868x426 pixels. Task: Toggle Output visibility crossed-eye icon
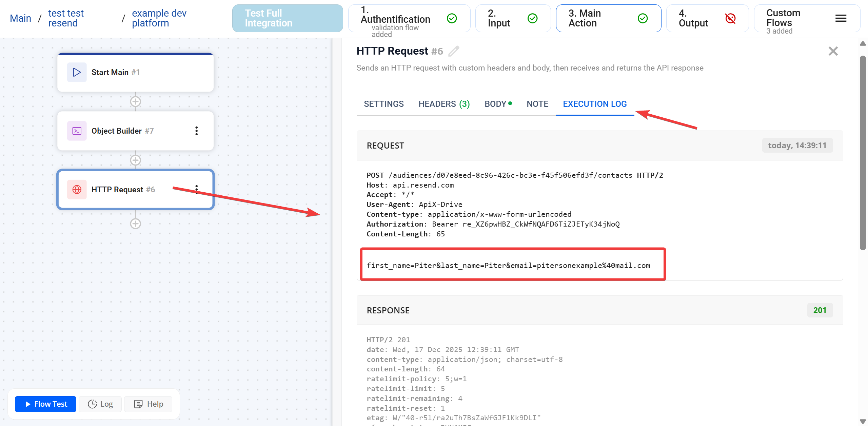pos(731,19)
